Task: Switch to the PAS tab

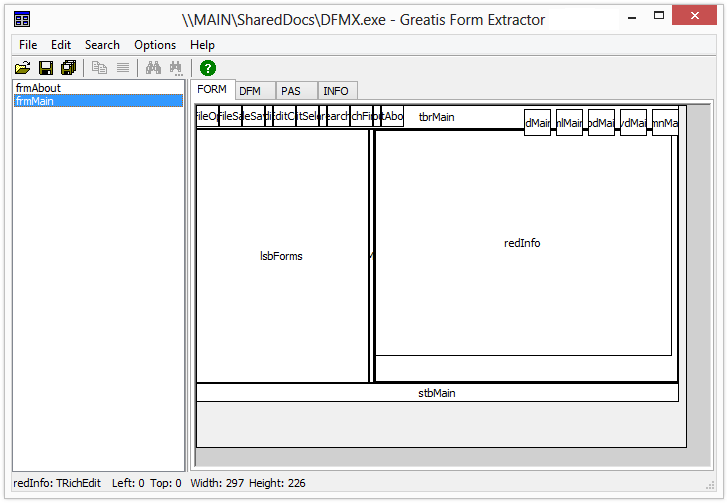Action: [x=291, y=91]
